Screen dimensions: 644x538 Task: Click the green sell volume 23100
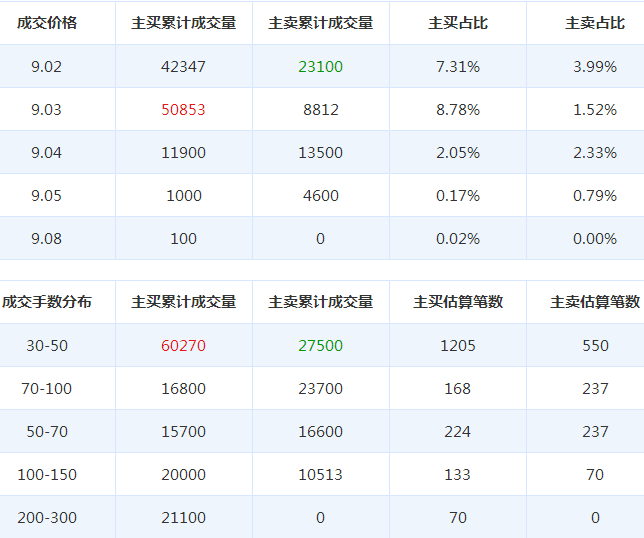[x=320, y=67]
